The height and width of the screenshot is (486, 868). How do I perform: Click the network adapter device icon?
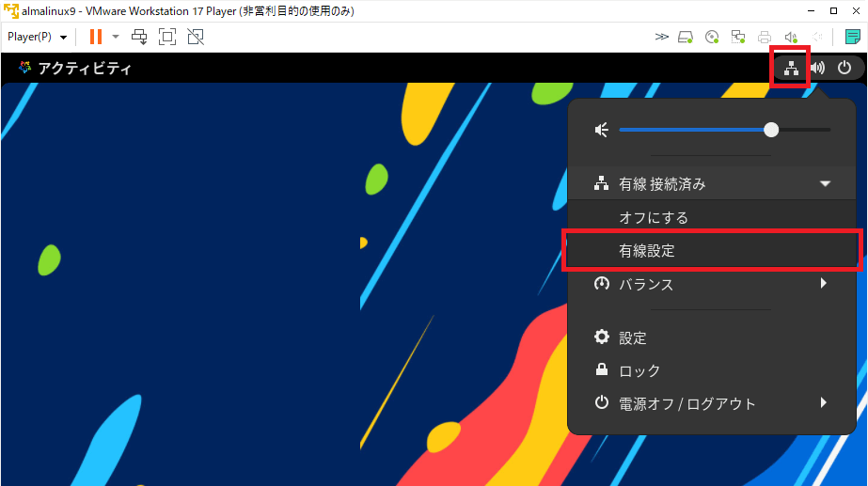[738, 38]
